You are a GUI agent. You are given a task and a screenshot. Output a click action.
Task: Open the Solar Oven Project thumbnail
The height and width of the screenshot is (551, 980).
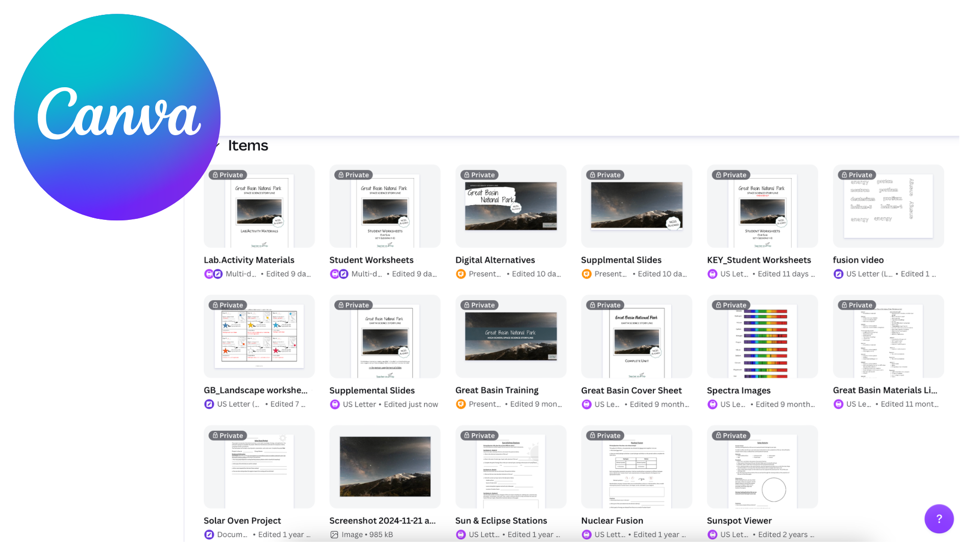[x=259, y=467]
